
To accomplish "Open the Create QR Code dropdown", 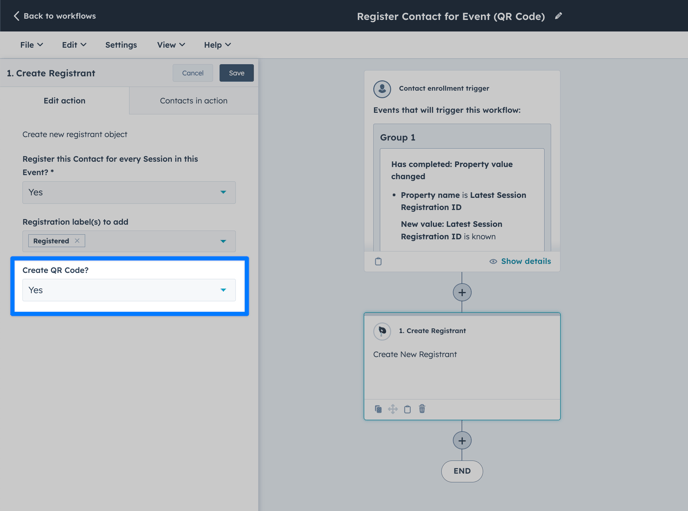I will [x=129, y=290].
